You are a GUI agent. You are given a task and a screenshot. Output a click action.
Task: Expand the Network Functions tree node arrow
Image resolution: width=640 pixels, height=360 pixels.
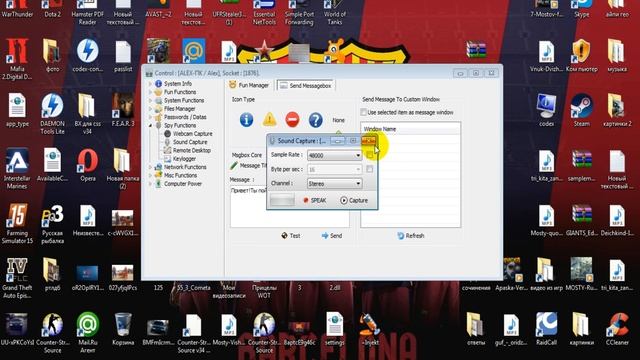pyautogui.click(x=151, y=167)
